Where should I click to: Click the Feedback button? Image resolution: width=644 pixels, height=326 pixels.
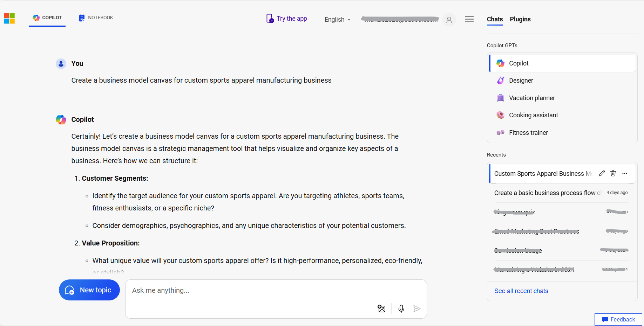(618, 319)
